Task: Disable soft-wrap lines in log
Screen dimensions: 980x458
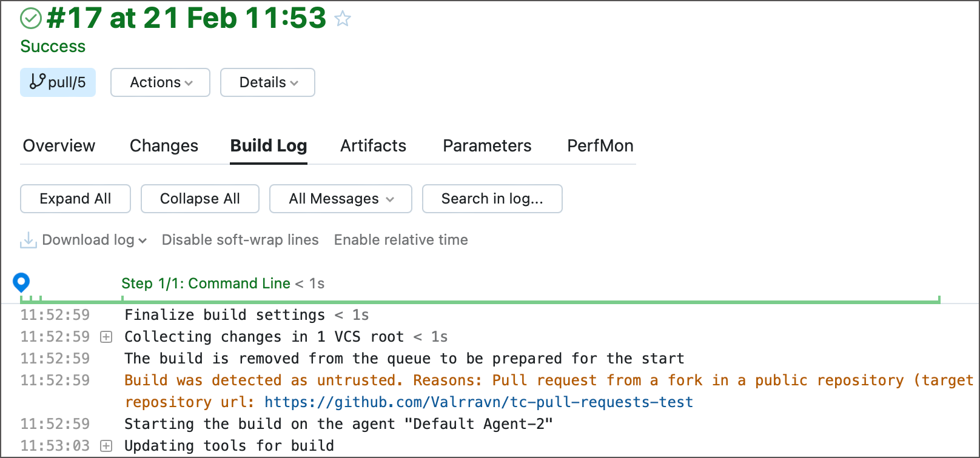Action: (x=240, y=240)
